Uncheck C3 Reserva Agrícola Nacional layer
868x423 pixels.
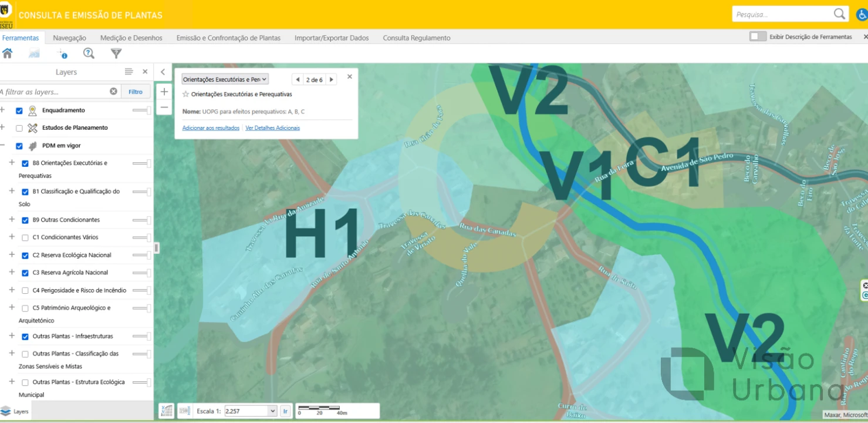tap(25, 273)
